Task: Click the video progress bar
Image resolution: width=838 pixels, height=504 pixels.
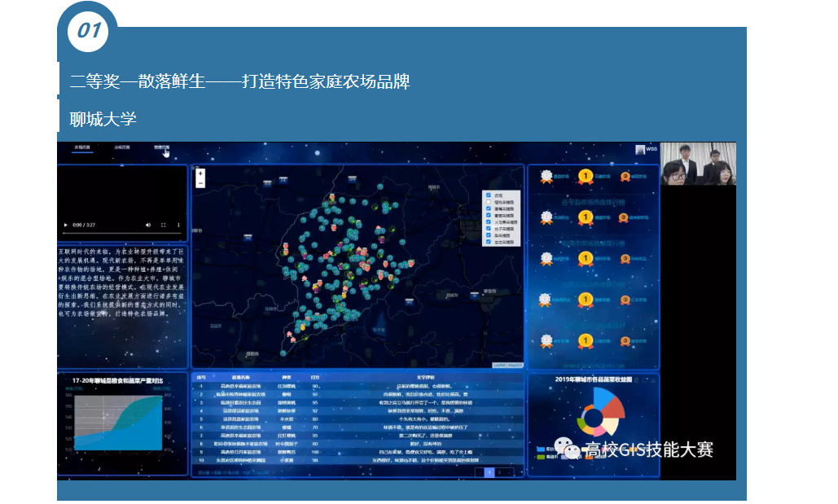Action: point(121,233)
